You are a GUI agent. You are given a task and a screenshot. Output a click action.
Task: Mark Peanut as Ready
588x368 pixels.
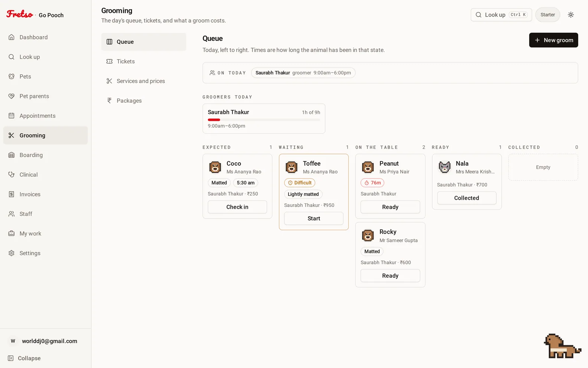point(390,207)
